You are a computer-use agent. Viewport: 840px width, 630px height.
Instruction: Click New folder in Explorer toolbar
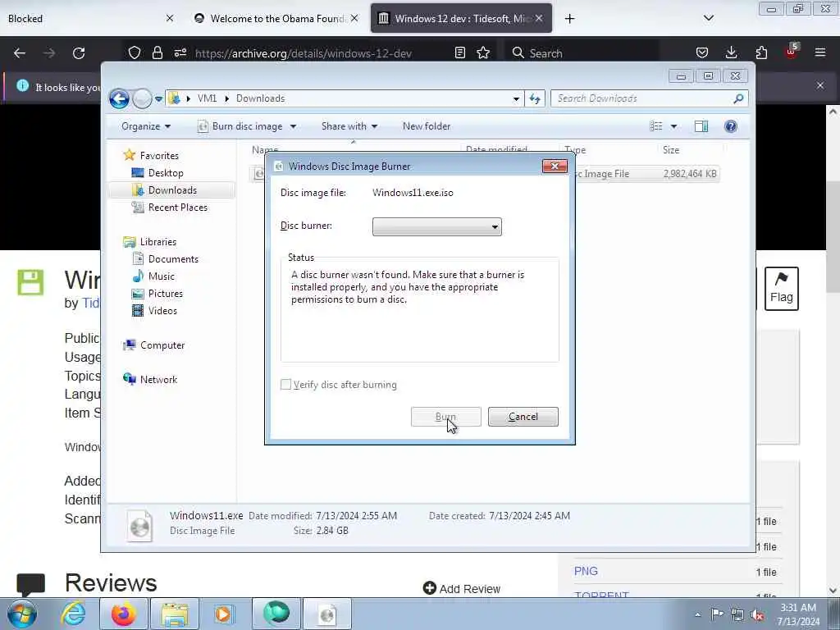click(x=427, y=126)
